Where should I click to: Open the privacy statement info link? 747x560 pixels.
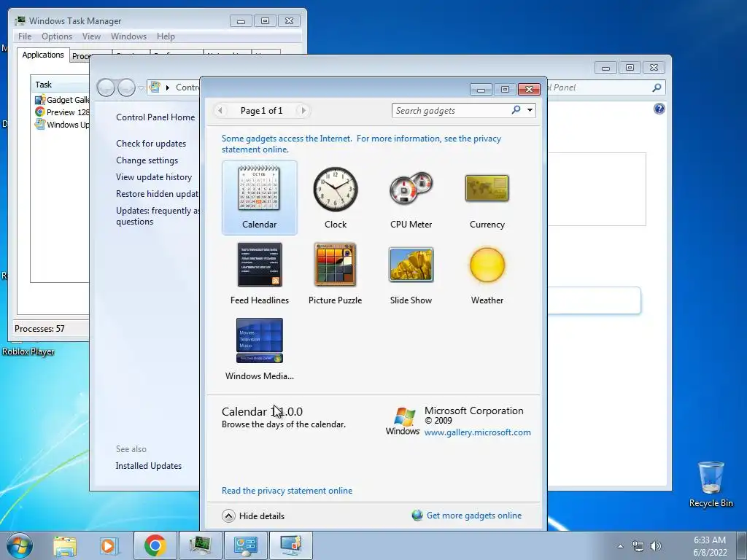[361, 144]
